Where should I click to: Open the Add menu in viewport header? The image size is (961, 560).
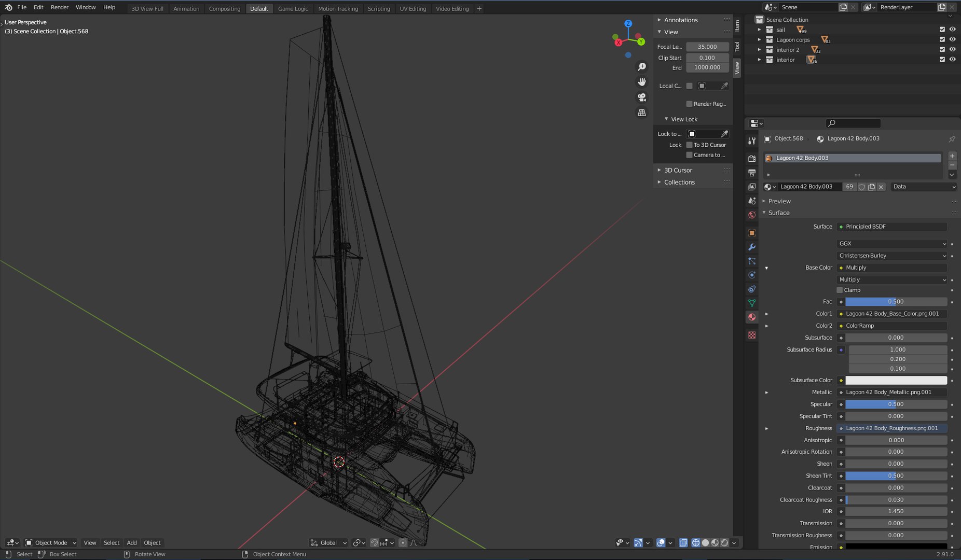pyautogui.click(x=132, y=543)
